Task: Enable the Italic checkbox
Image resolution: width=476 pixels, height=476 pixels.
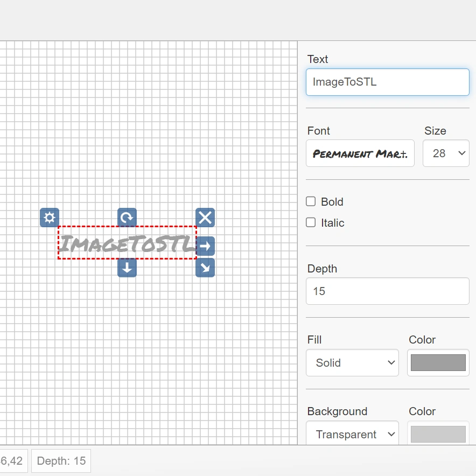Action: pyautogui.click(x=311, y=222)
